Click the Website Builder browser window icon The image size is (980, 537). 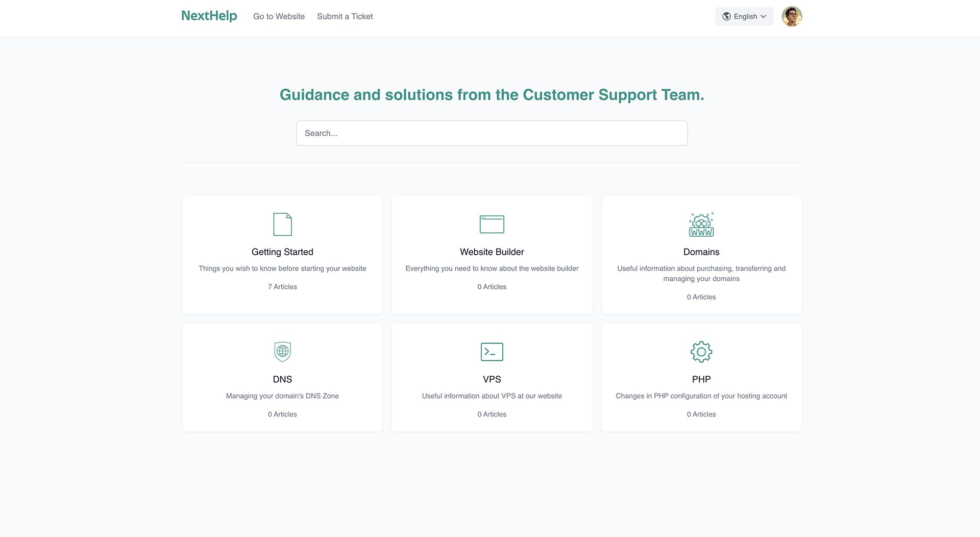pyautogui.click(x=492, y=224)
